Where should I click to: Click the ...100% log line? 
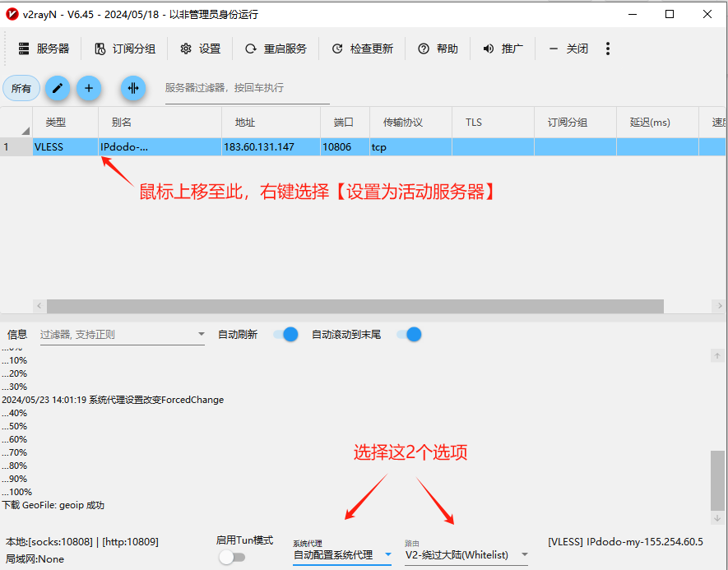pyautogui.click(x=17, y=492)
